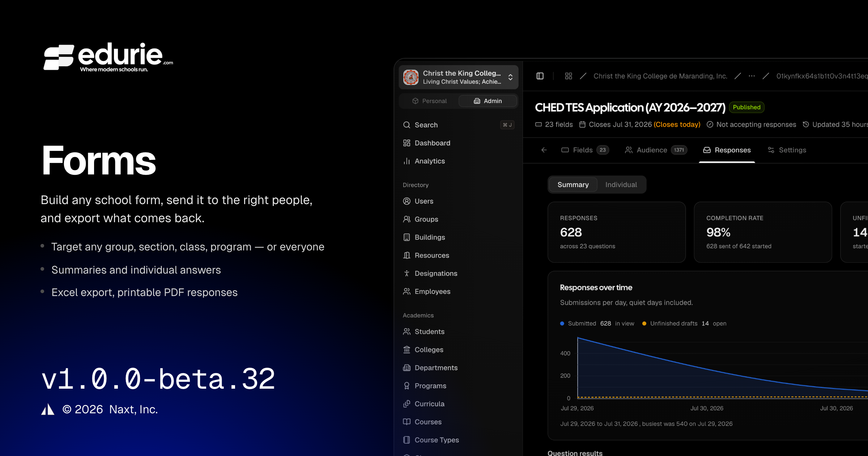868x456 pixels.
Task: Click the Students icon
Action: (x=407, y=332)
